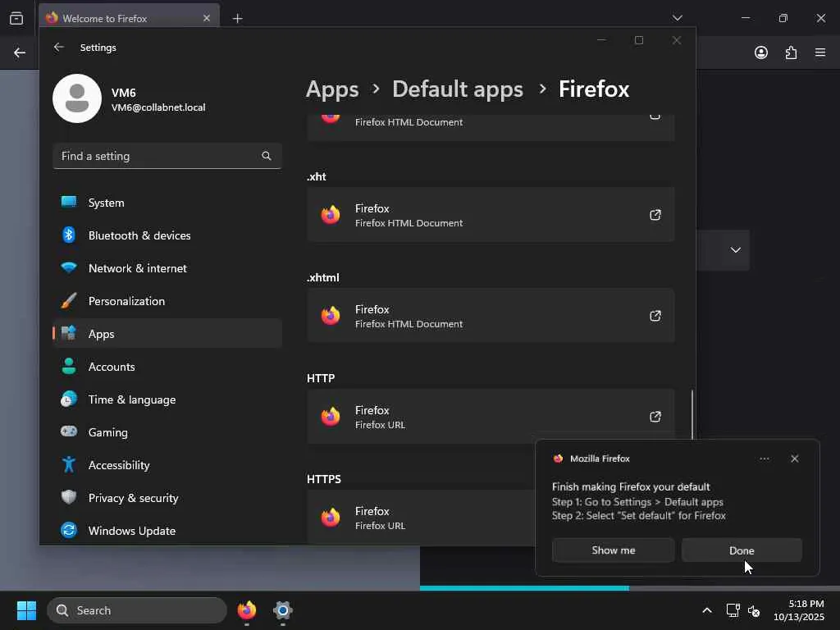Click the Find a setting search box
The height and width of the screenshot is (630, 840).
click(x=167, y=156)
